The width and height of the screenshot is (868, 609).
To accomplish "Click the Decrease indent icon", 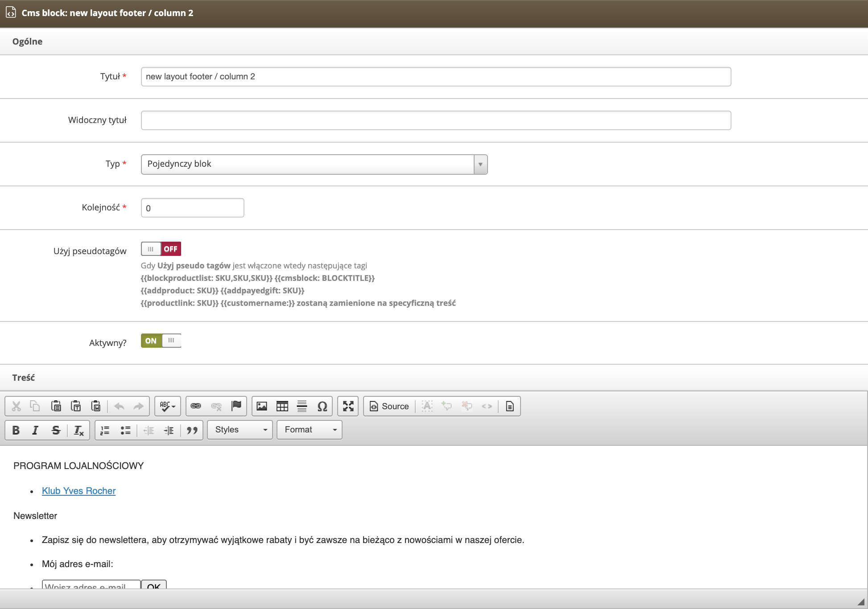I will pyautogui.click(x=149, y=430).
